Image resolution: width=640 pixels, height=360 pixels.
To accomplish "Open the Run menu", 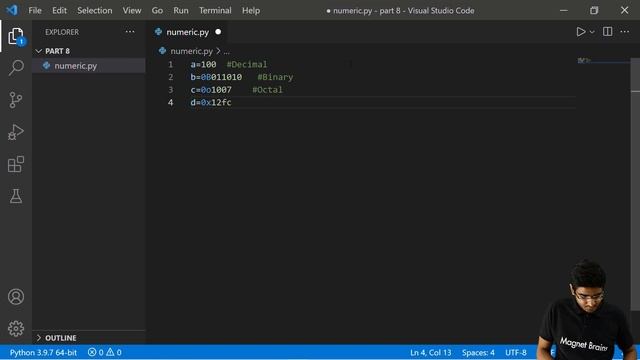I will [x=181, y=11].
